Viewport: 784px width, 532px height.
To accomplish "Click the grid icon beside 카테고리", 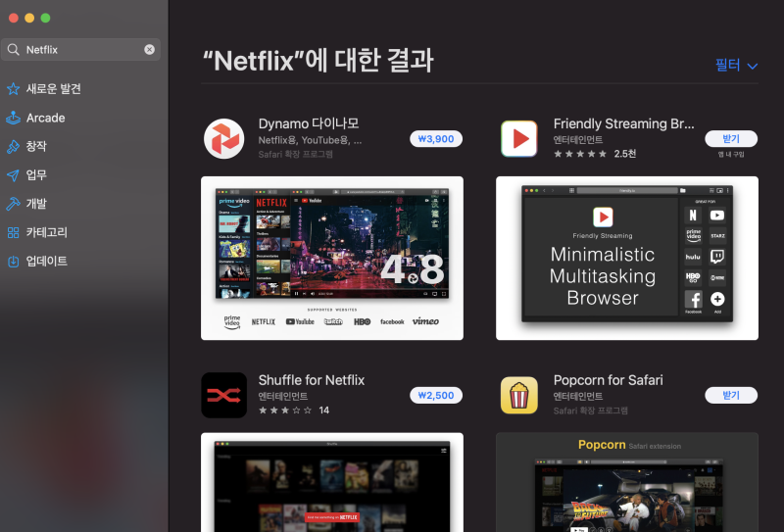I will [x=13, y=232].
